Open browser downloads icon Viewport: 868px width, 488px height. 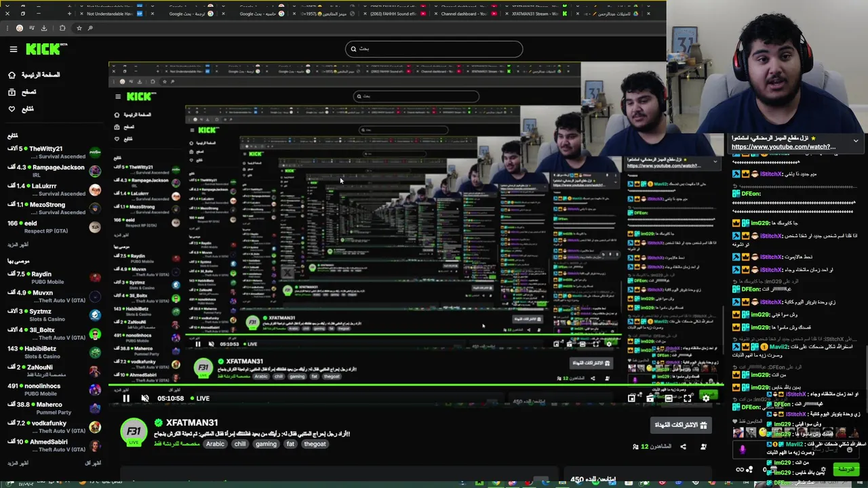44,28
